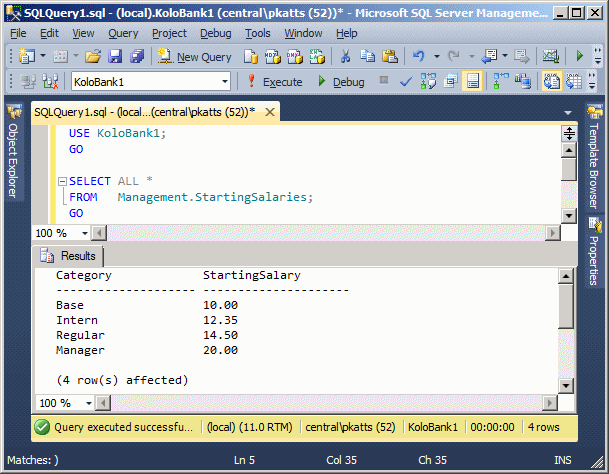Click the 20.00 Manager salary value

220,350
